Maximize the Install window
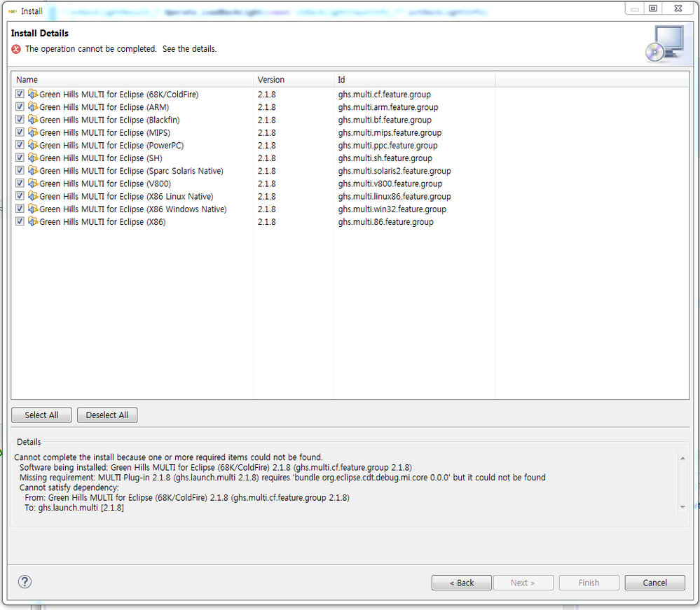This screenshot has height=610, width=700. (x=652, y=8)
